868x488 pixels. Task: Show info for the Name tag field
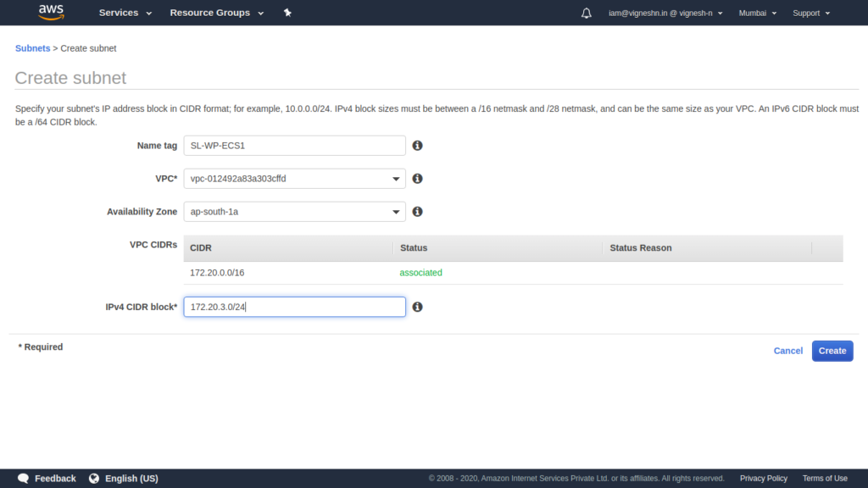coord(417,146)
